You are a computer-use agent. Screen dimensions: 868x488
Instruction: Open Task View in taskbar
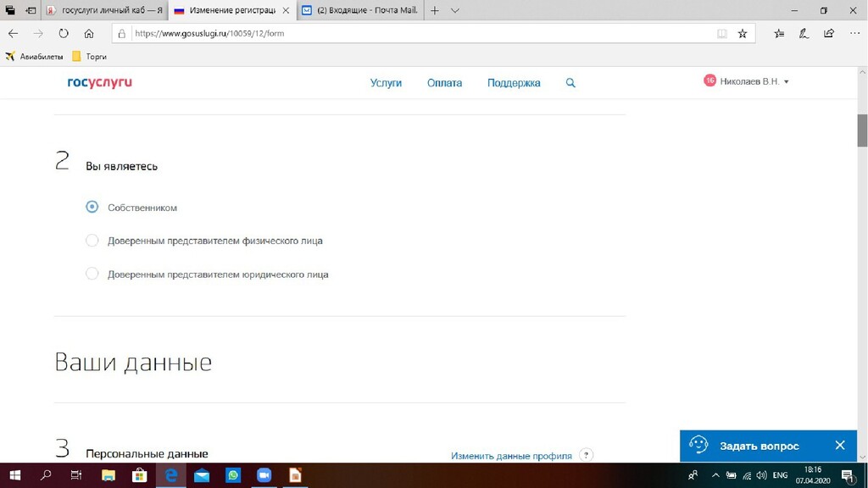coord(76,475)
